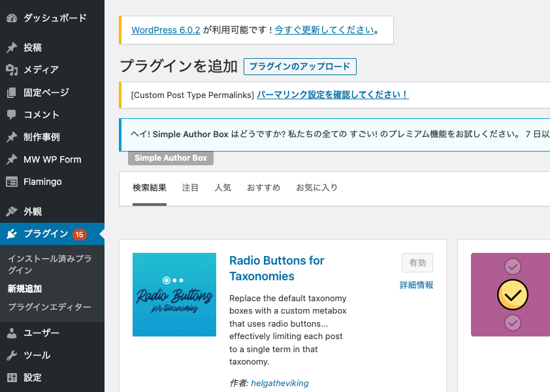Click the pushpin icon beside 制作事例
The image size is (550, 392).
click(x=12, y=137)
